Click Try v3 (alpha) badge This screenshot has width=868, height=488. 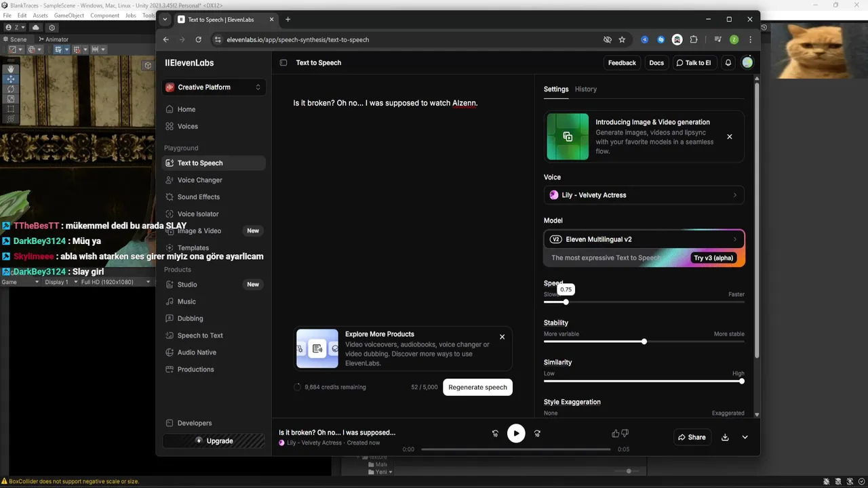coord(713,258)
